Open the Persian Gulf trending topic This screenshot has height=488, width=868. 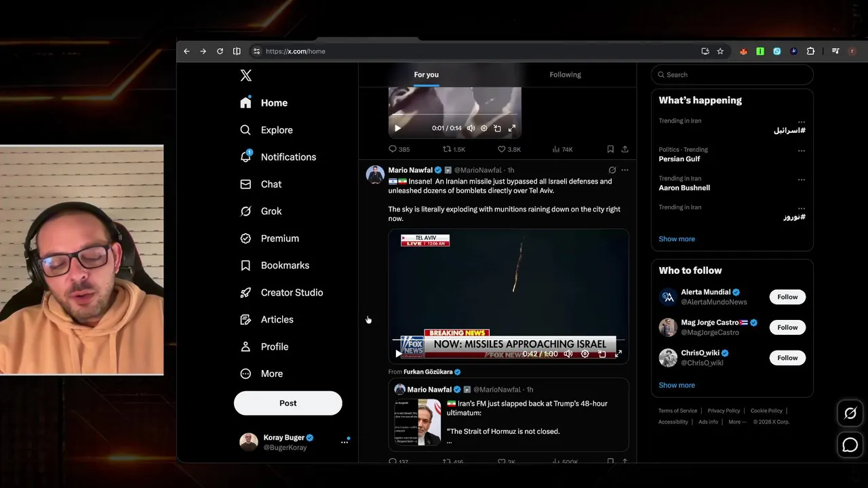point(679,159)
